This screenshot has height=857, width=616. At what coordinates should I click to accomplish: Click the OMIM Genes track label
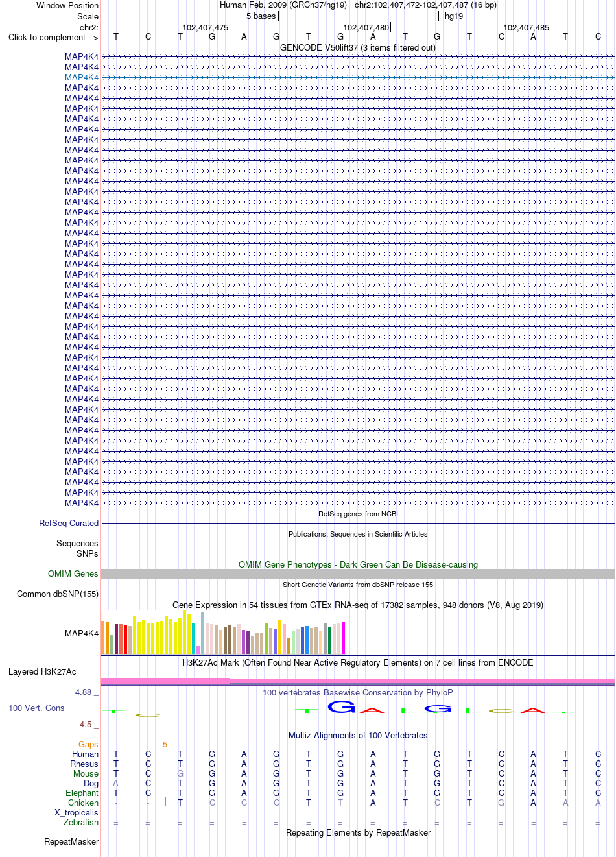[x=73, y=573]
